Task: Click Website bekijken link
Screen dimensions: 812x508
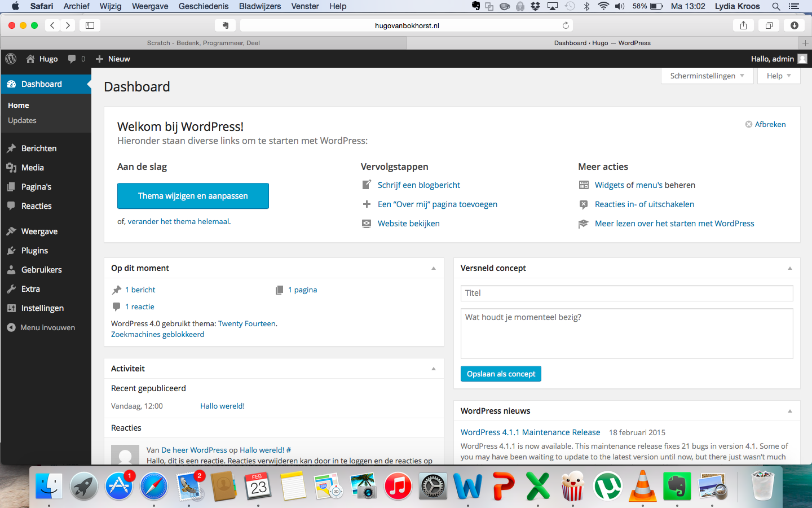Action: [409, 224]
